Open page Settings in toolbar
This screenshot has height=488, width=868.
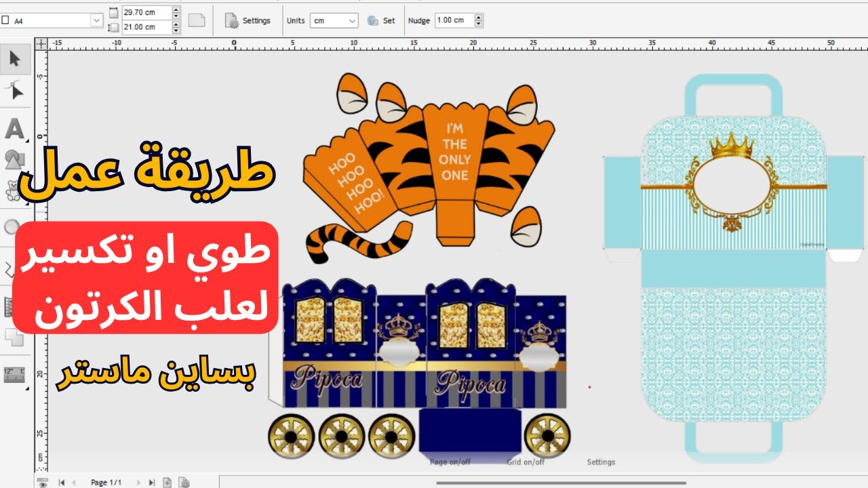point(248,21)
